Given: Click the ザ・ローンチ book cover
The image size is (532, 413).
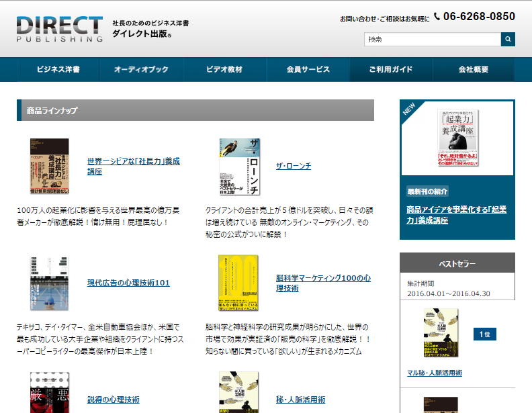Looking at the screenshot, I should coord(240,167).
